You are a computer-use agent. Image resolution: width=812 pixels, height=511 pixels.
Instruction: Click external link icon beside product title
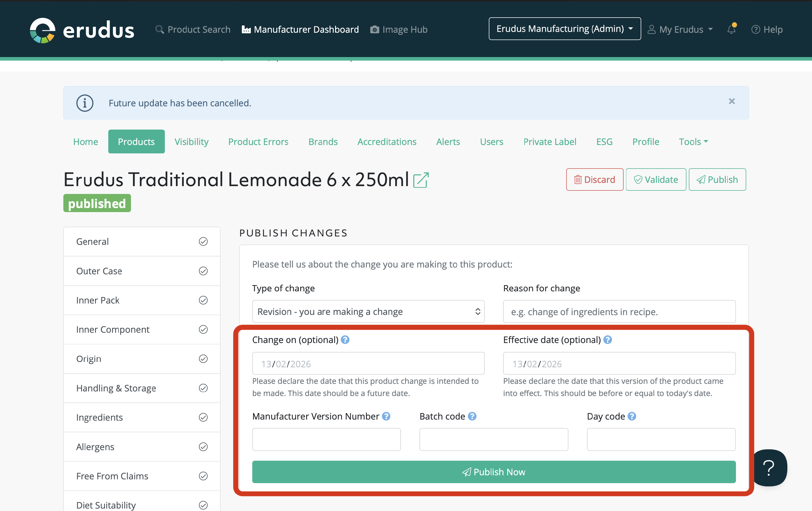(421, 180)
